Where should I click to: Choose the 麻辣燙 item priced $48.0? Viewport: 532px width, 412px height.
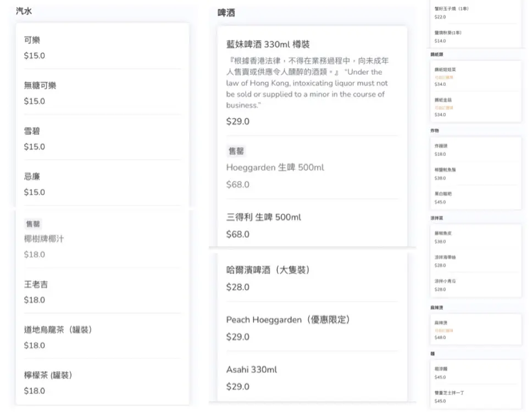click(x=475, y=330)
